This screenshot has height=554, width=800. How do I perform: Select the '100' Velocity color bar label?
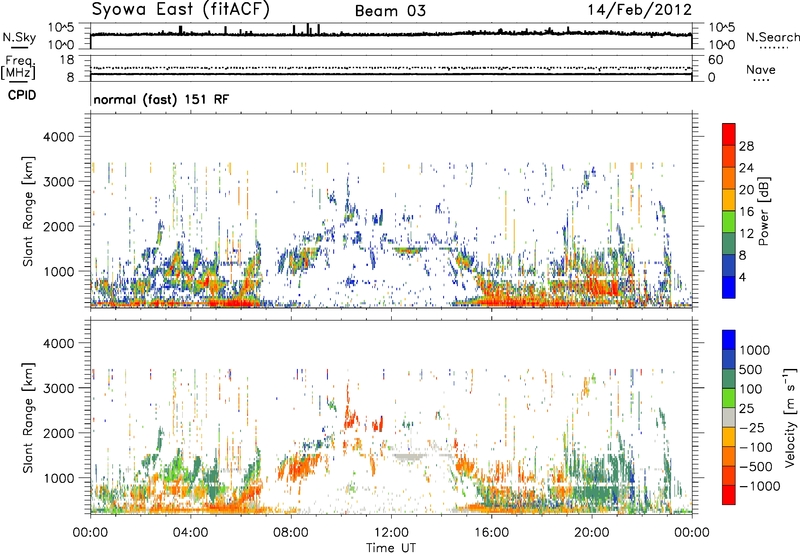click(751, 389)
